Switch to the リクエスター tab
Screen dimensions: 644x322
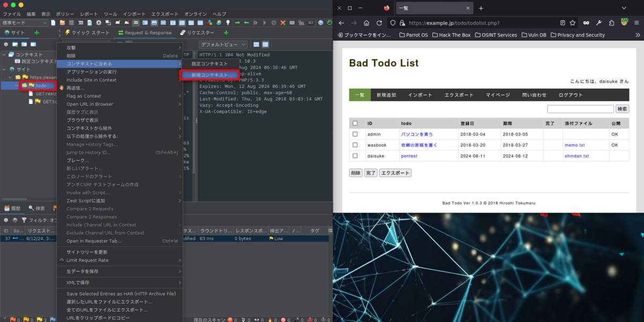click(x=196, y=33)
